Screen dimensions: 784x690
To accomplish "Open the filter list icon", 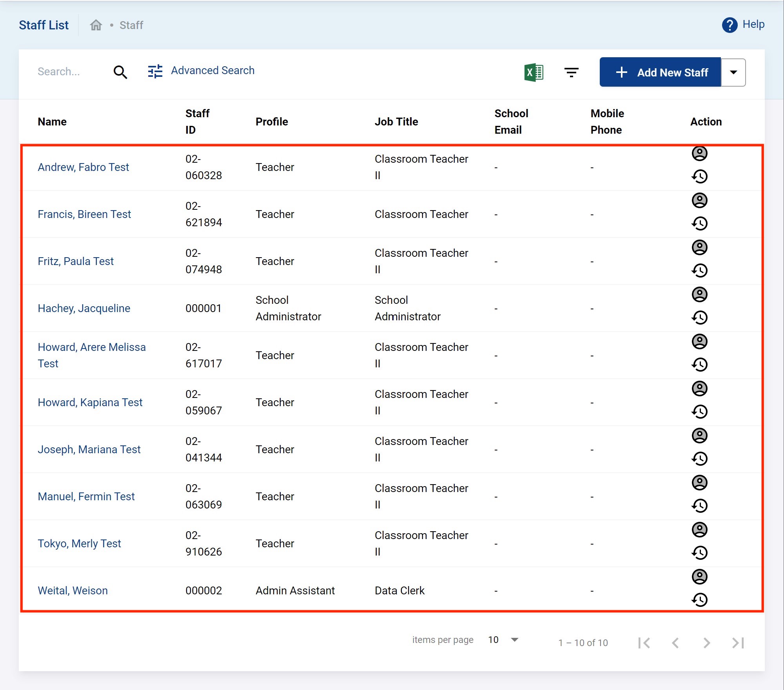I will 571,73.
